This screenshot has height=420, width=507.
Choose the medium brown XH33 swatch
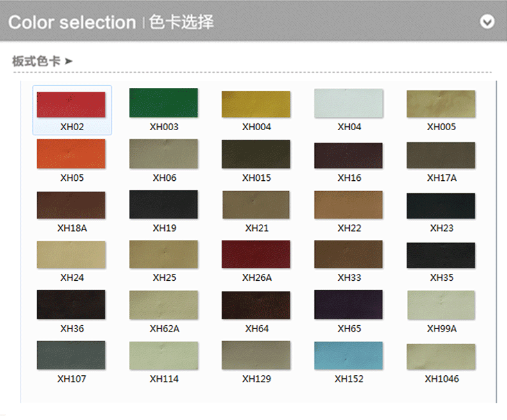[348, 255]
